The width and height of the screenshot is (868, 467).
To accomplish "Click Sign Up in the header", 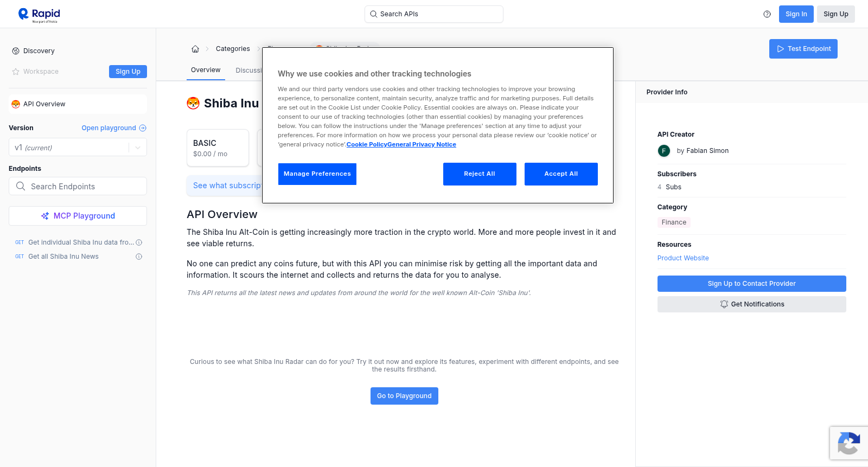I will (836, 14).
